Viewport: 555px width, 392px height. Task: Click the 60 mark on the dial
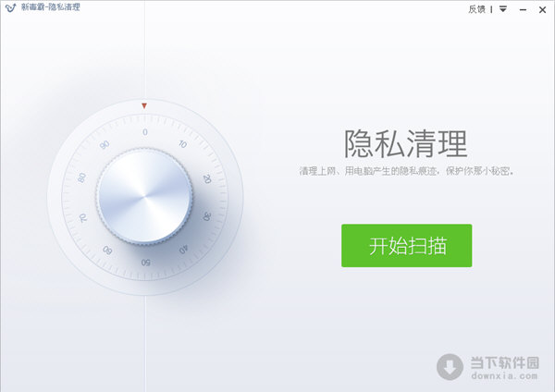pyautogui.click(x=107, y=251)
